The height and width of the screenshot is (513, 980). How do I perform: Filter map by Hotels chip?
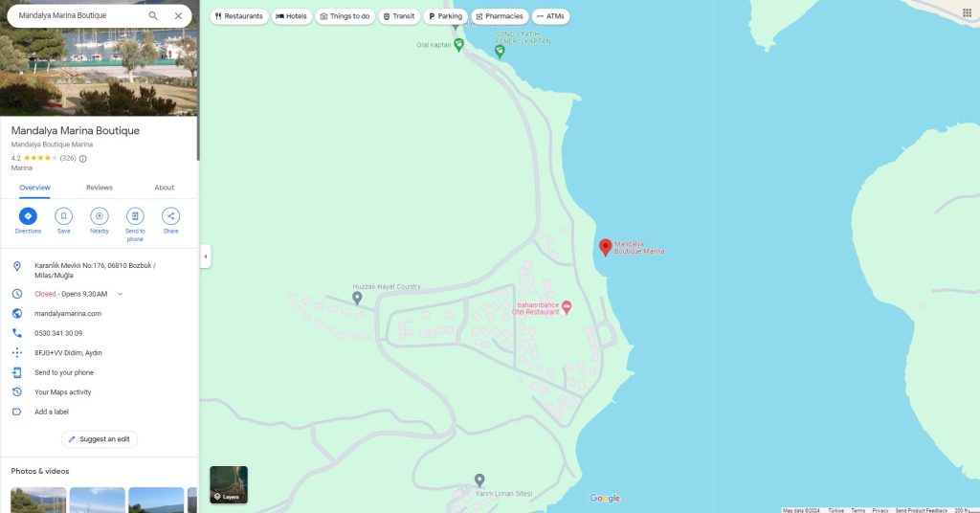tap(291, 16)
